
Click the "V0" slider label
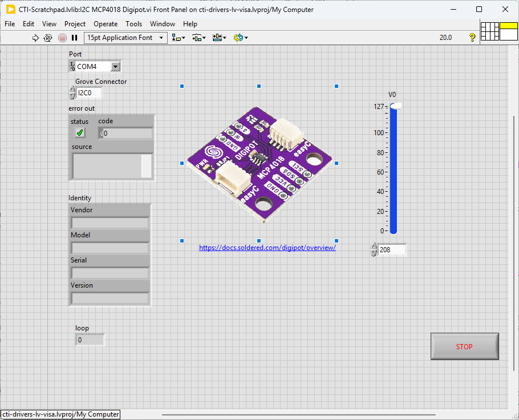pyautogui.click(x=392, y=95)
